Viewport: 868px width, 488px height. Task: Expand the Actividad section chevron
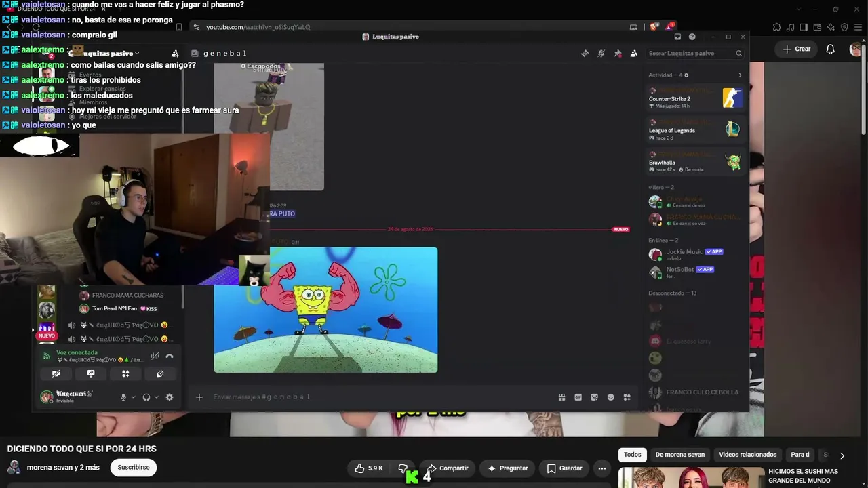740,75
